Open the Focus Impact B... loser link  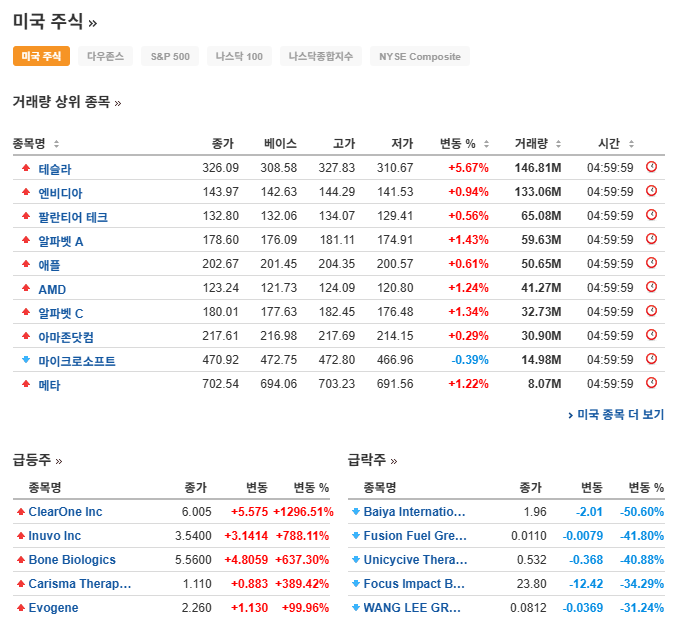(x=414, y=583)
